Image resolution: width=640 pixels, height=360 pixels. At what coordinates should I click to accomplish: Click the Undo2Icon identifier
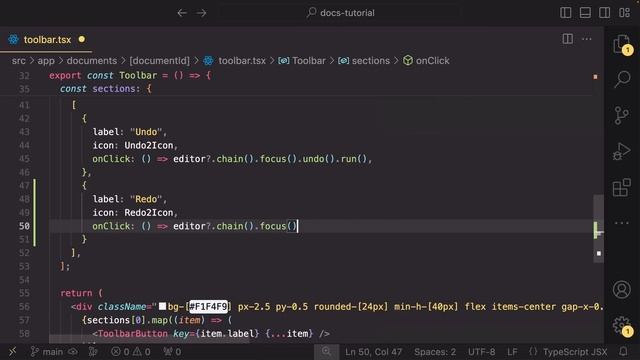pyautogui.click(x=149, y=145)
